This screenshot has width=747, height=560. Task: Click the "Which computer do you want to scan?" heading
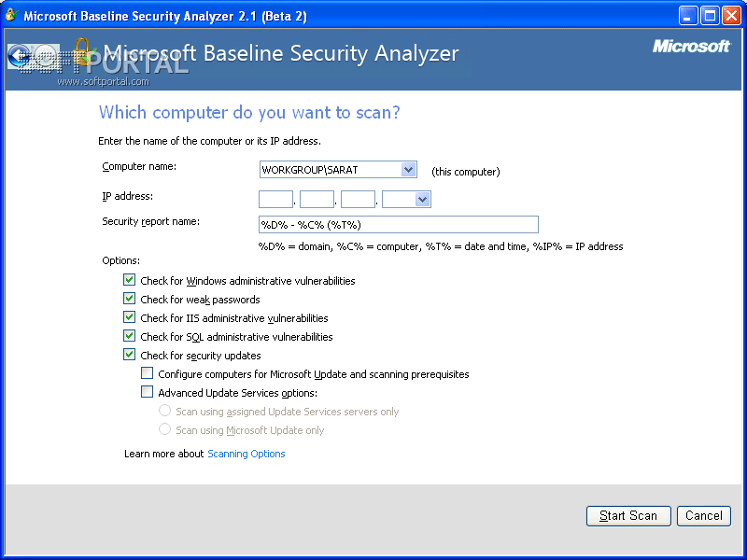point(249,113)
